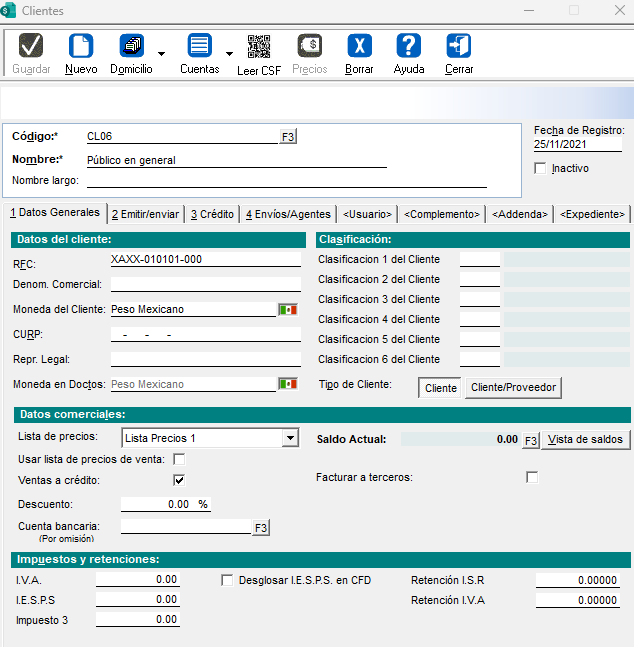Click the Denom. Comercial field

point(206,284)
